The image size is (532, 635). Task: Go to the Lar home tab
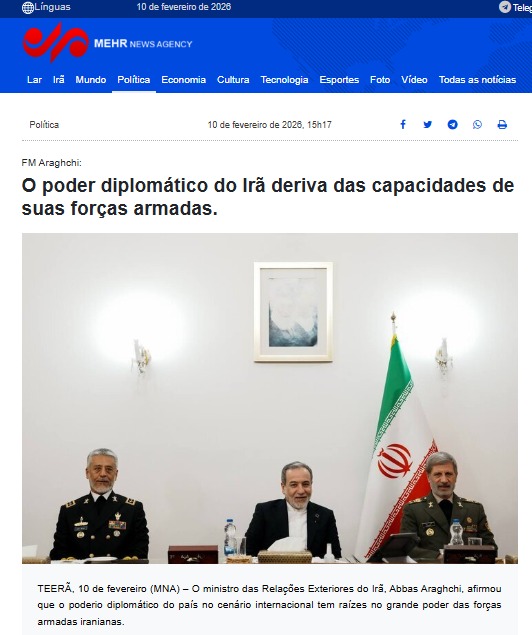(x=34, y=80)
